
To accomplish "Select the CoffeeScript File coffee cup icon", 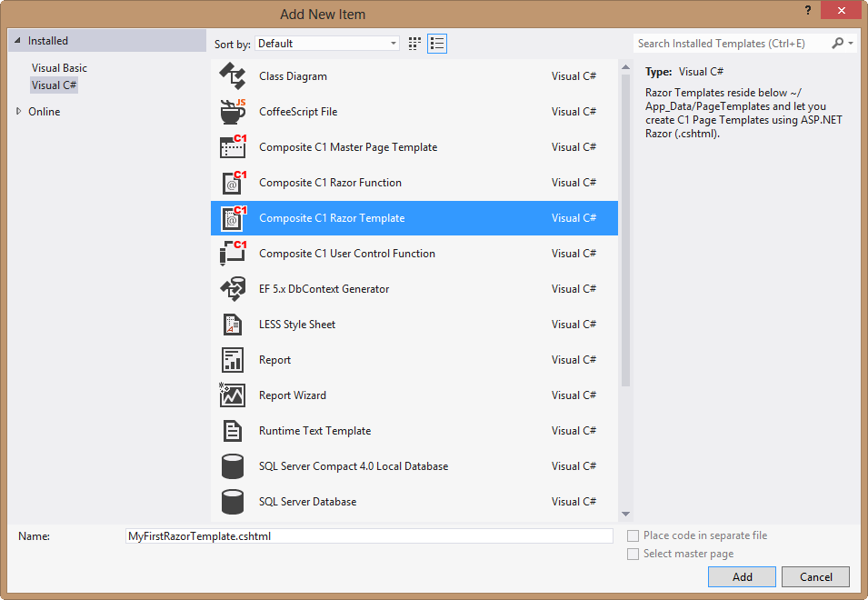I will click(x=233, y=112).
